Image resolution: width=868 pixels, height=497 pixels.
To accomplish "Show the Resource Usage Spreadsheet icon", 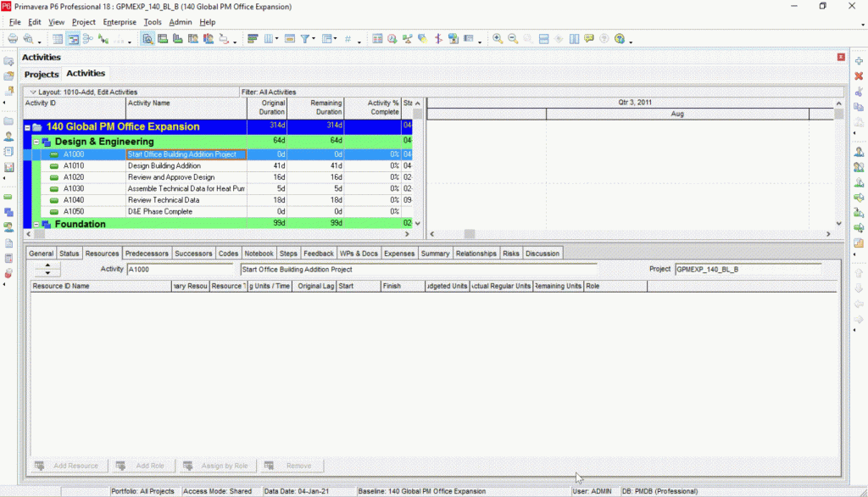I will point(193,39).
